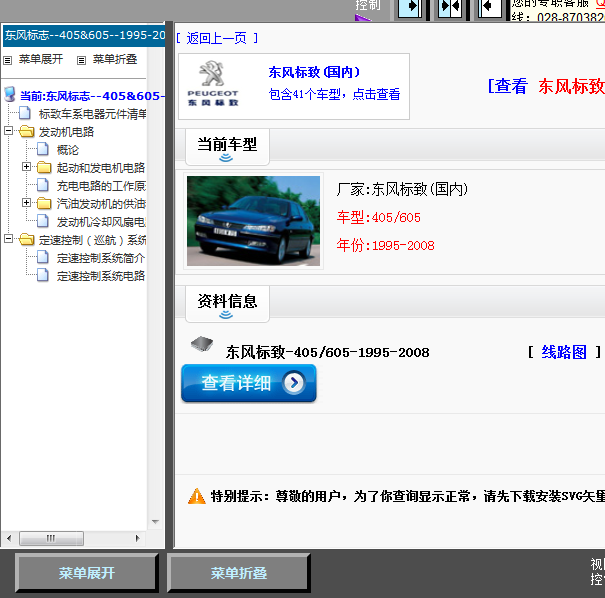Click the right-arrow panel control icon
Image resolution: width=605 pixels, height=598 pixels.
pyautogui.click(x=410, y=8)
